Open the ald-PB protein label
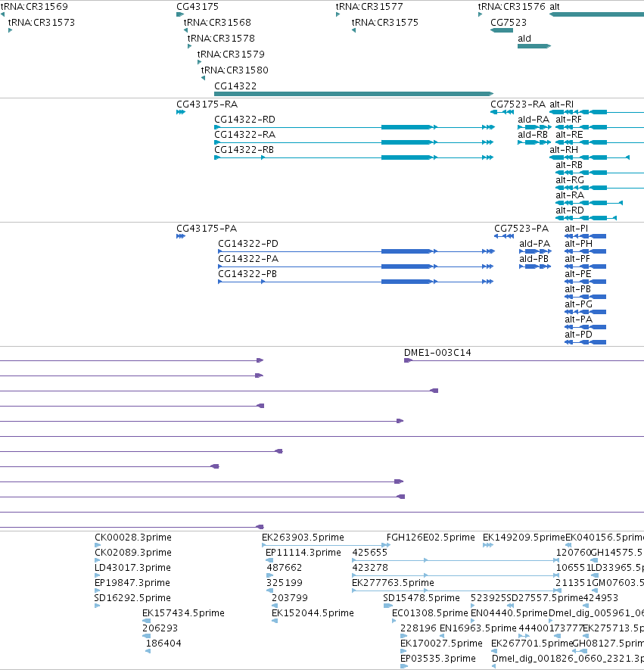This screenshot has height=670, width=644. click(x=534, y=259)
